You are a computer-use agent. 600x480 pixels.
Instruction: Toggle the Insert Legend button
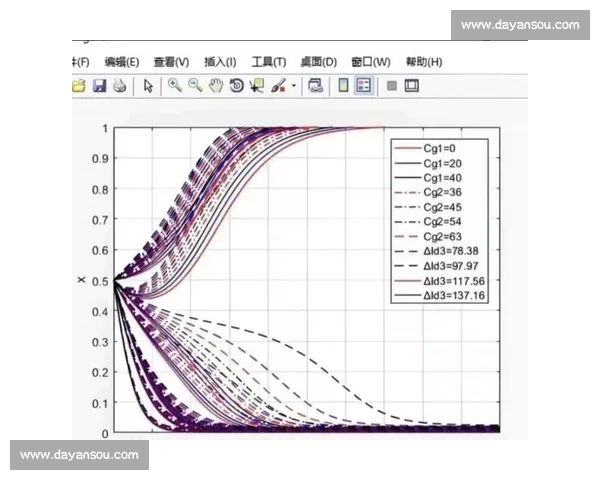click(x=364, y=86)
